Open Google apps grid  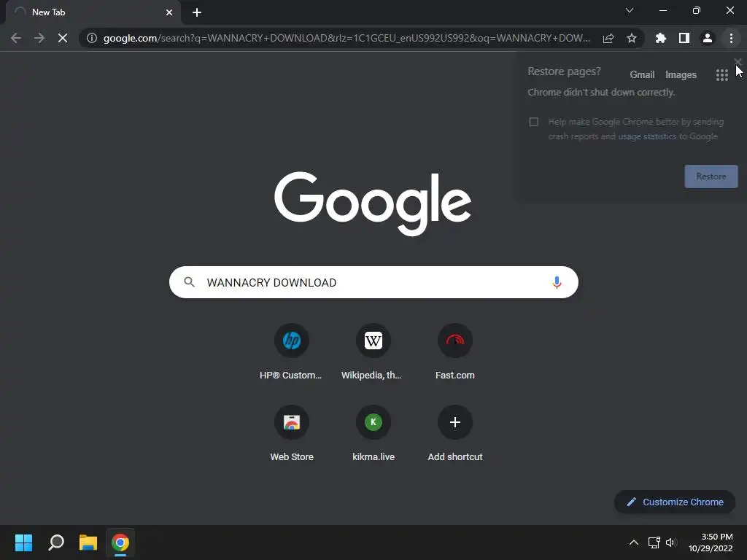[721, 75]
